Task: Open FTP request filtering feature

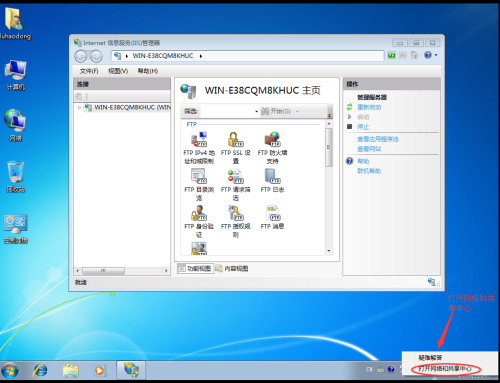Action: (235, 184)
